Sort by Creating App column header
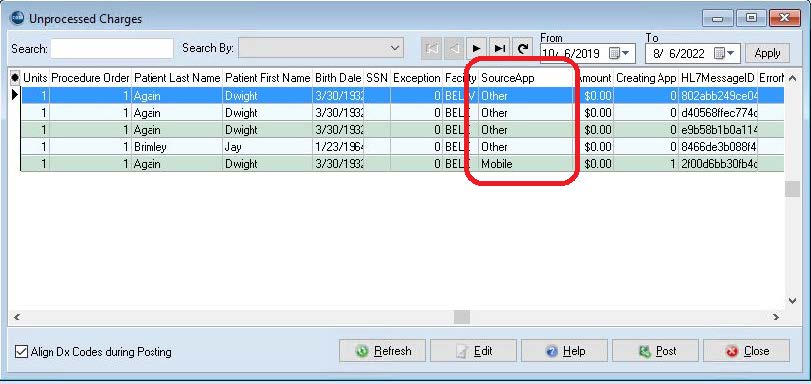 pos(645,78)
